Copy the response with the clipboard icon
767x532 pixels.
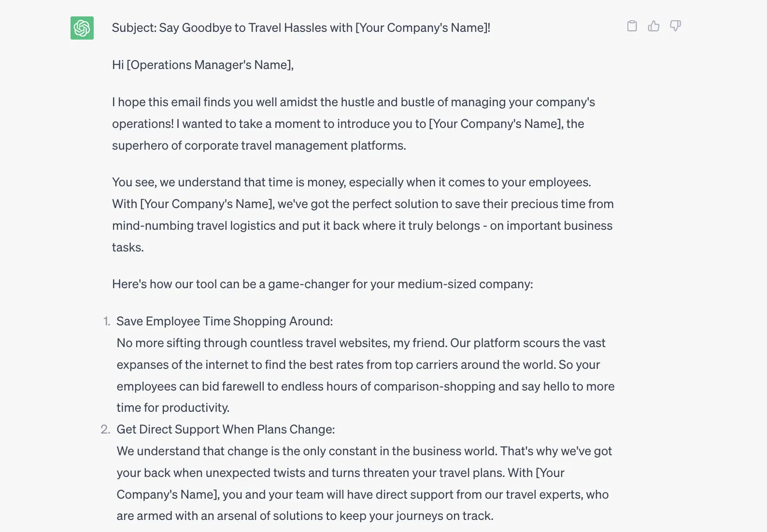click(x=632, y=26)
